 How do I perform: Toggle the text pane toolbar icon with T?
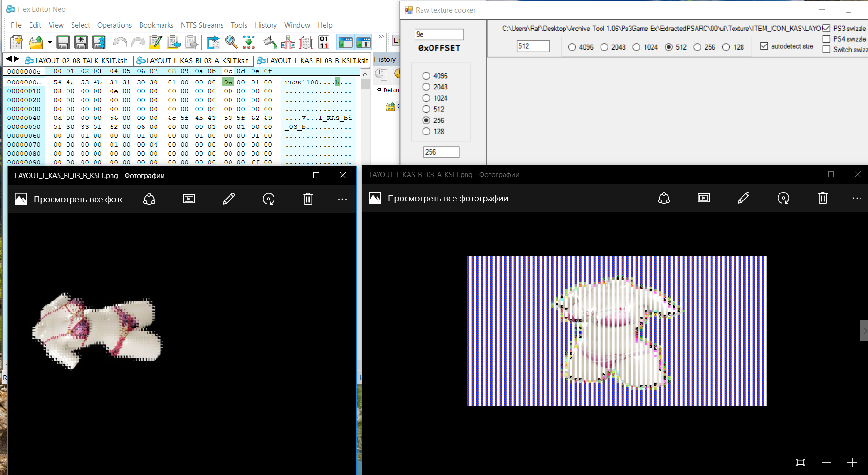coord(364,42)
